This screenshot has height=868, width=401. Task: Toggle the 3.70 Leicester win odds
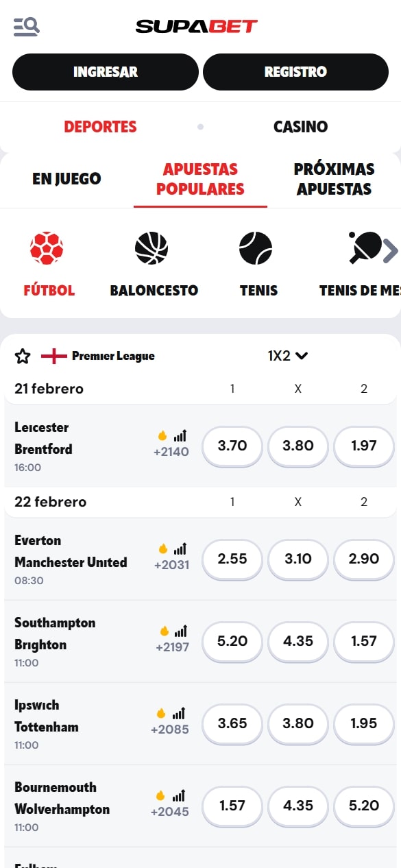[232, 446]
